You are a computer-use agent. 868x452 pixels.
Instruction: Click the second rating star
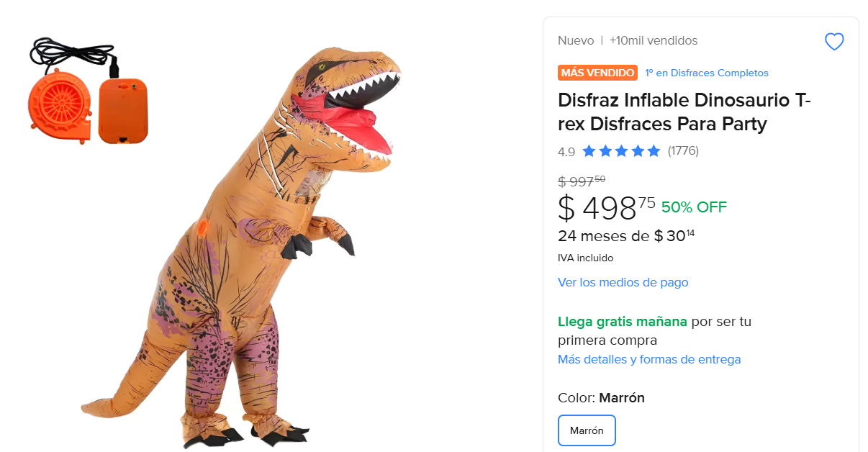pos(605,150)
